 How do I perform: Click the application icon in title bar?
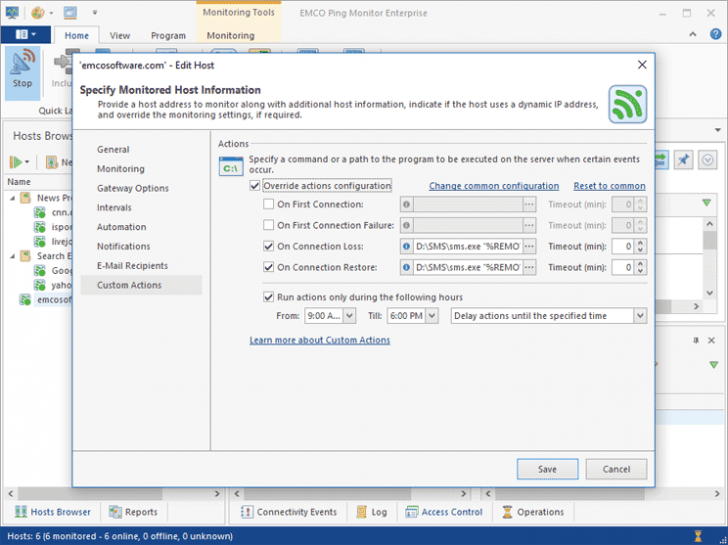pos(13,12)
